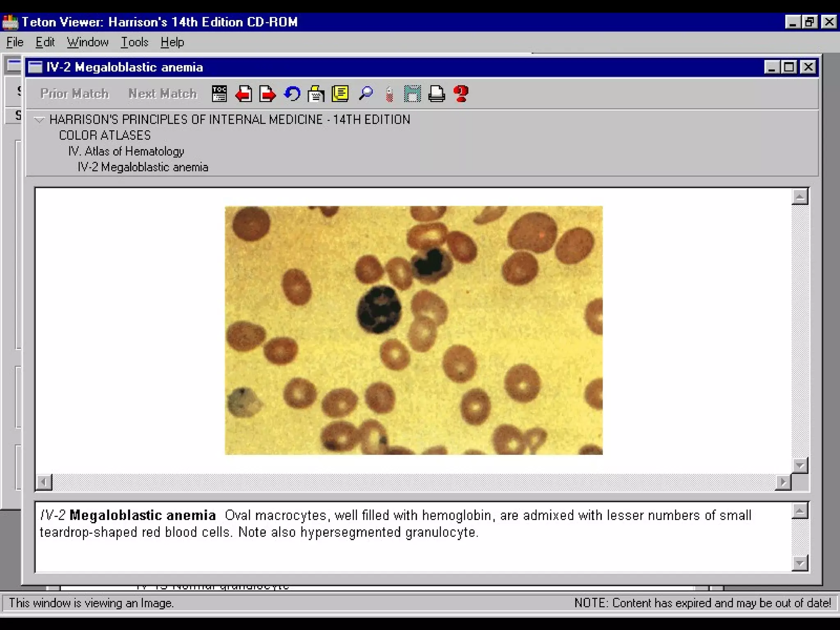
Task: Open the Window menu
Action: point(88,42)
